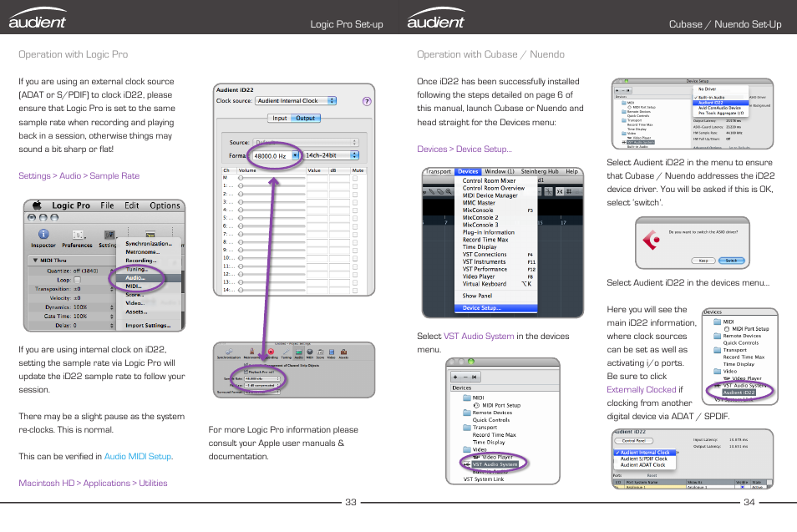
Task: Toggle the Mute checkbox for channel 8
Action: pyautogui.click(x=355, y=242)
